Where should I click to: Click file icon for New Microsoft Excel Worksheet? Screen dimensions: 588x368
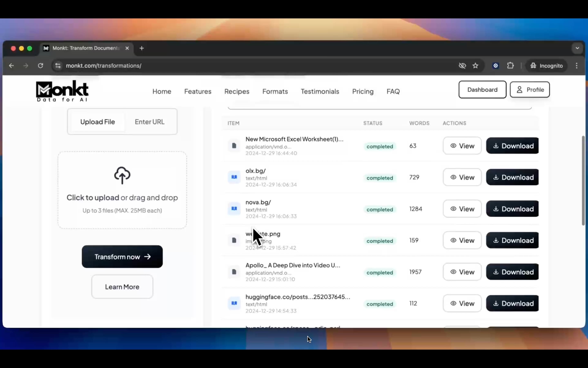[234, 146]
